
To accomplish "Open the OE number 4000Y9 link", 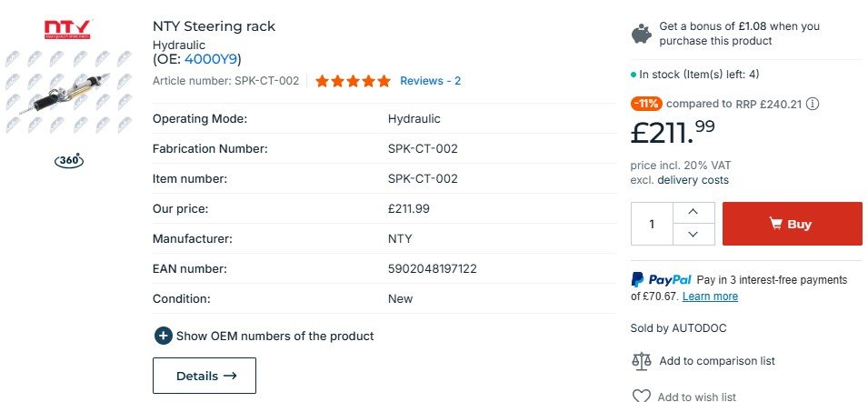I will tap(211, 59).
